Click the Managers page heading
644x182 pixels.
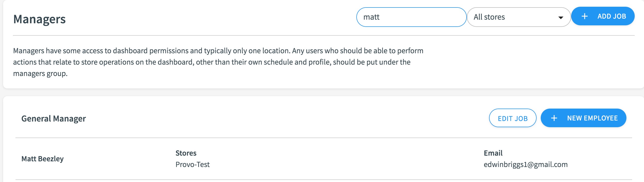click(x=40, y=19)
